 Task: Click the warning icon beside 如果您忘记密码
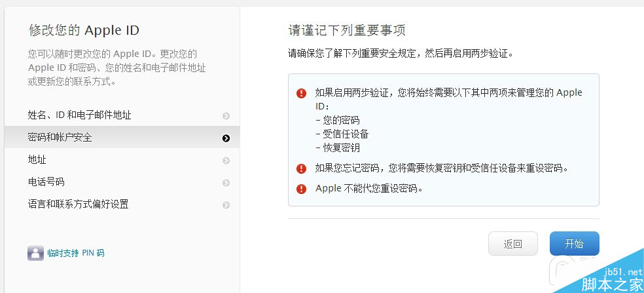click(x=301, y=168)
